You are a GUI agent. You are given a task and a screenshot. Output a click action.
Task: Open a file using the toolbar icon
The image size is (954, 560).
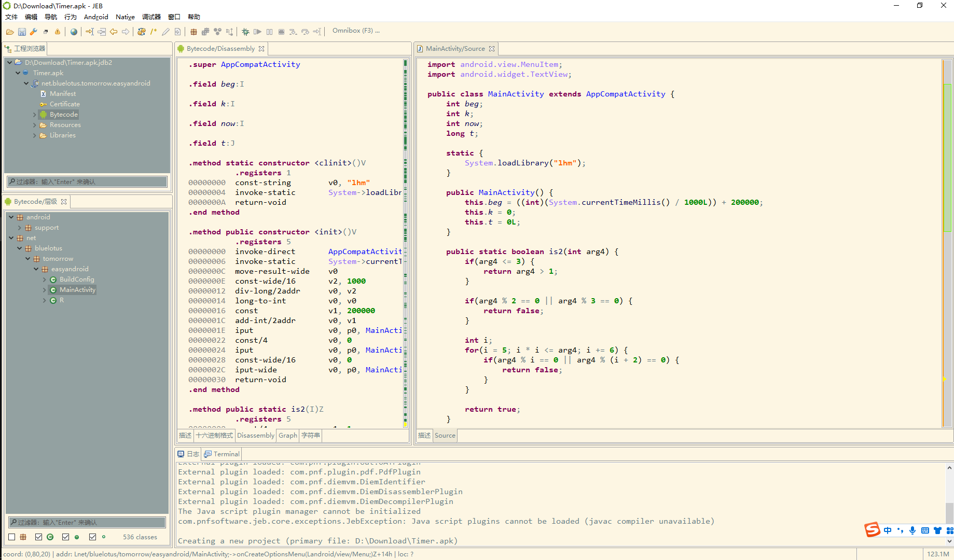pos(9,31)
